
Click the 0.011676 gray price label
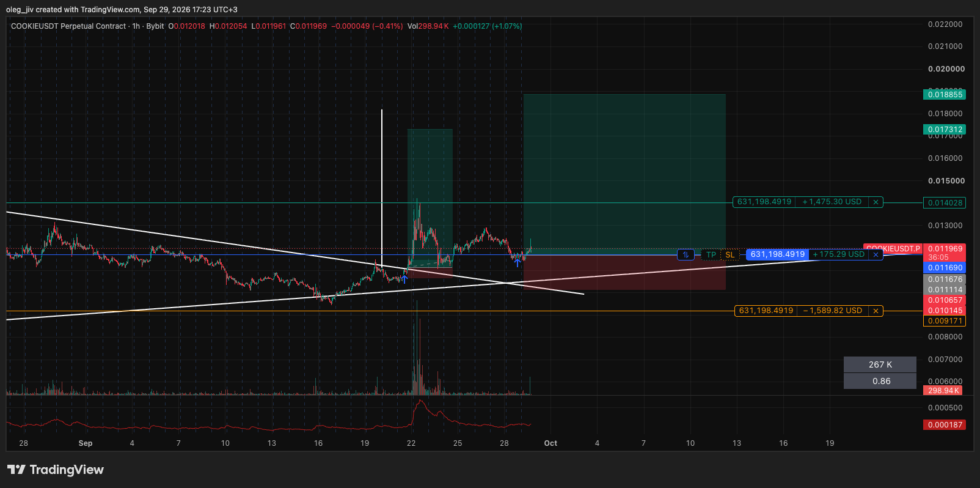pos(945,279)
